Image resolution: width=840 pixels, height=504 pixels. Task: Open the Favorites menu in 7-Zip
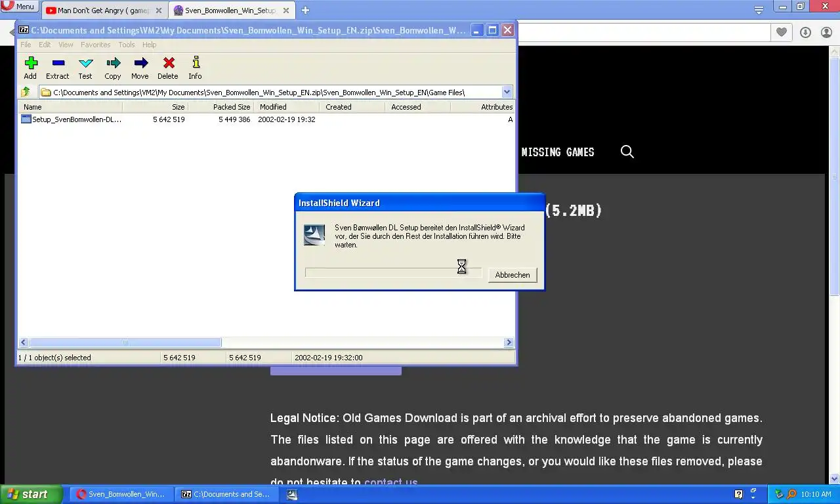tap(96, 45)
